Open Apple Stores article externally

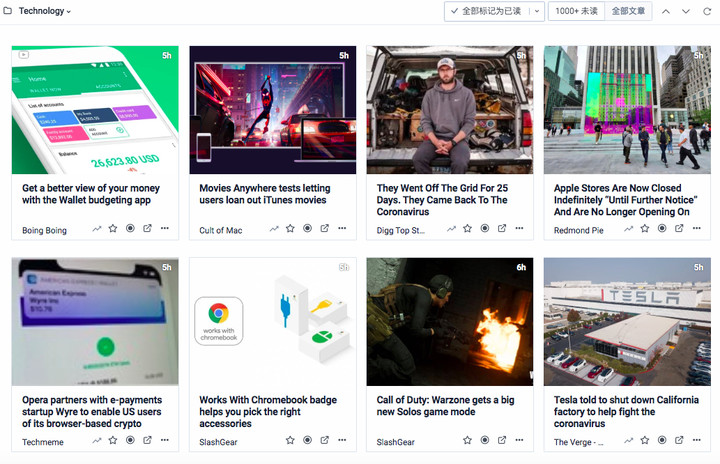coord(679,228)
